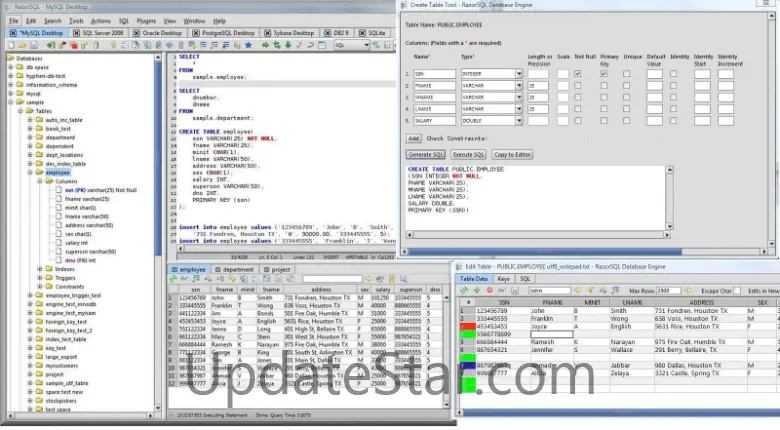Screen dimensions: 780x430
Task: Click the save disk icon in Edit Table toolbar
Action: point(515,290)
